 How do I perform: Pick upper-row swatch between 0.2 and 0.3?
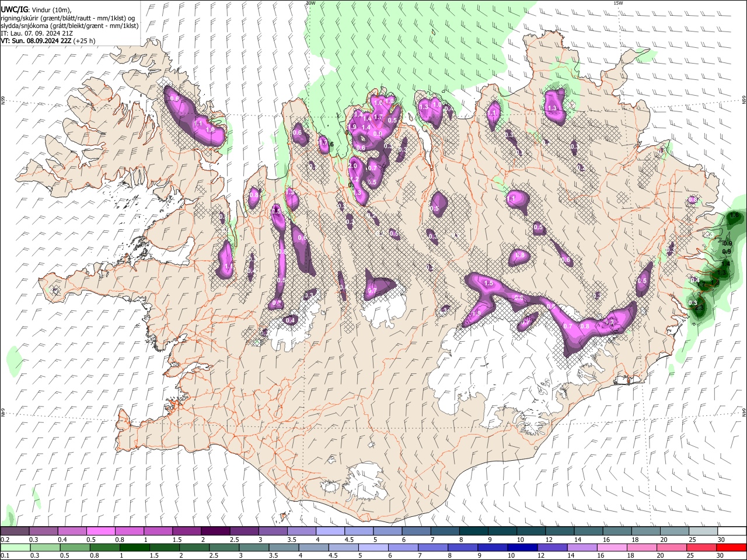15,531
